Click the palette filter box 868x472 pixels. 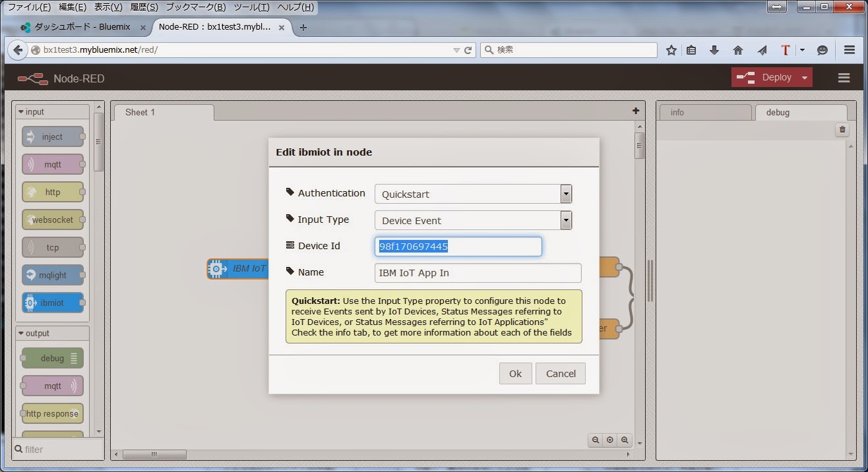(x=58, y=449)
